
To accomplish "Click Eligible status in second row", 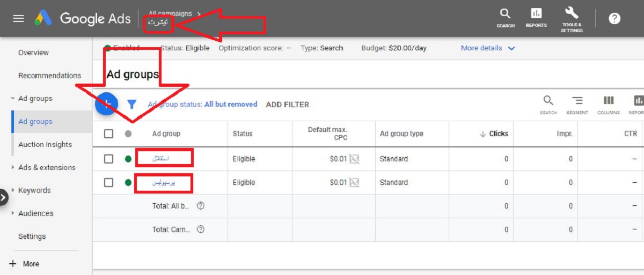I will tap(244, 182).
